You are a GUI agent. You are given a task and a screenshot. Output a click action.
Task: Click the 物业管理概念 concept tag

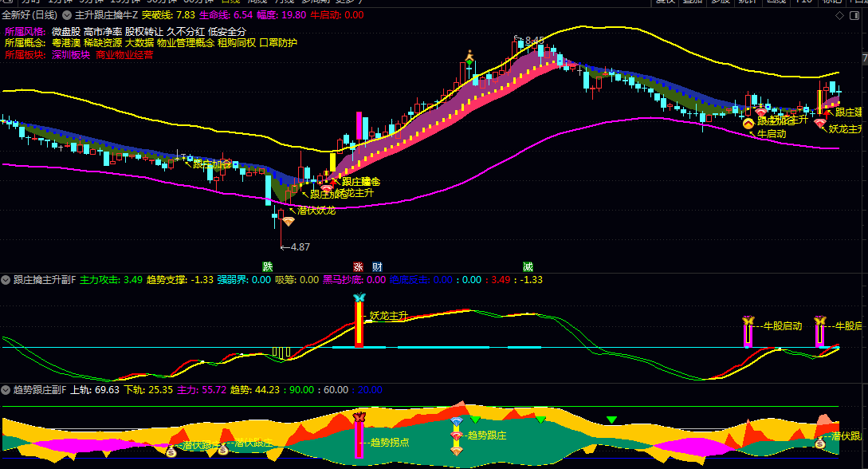coord(186,43)
